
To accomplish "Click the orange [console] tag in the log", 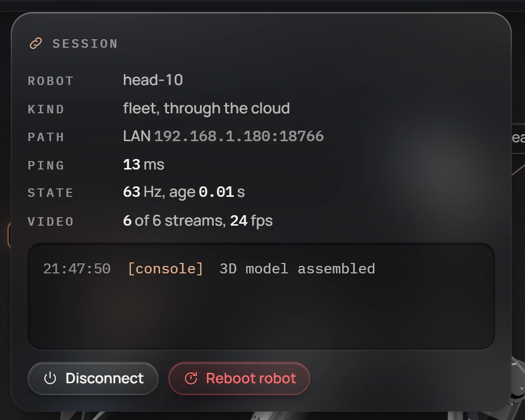I will [166, 269].
